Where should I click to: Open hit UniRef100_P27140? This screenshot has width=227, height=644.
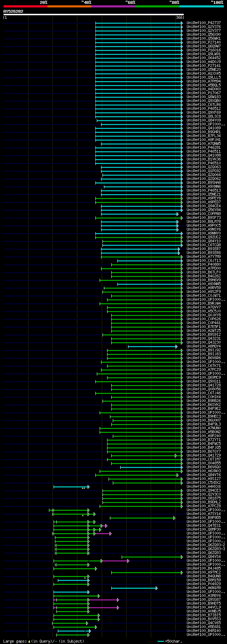coord(204,43)
